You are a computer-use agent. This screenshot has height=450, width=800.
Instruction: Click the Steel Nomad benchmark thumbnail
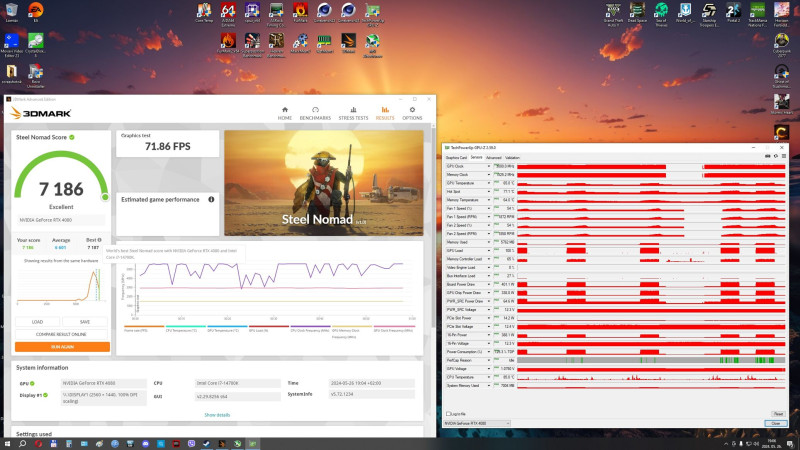pos(323,183)
